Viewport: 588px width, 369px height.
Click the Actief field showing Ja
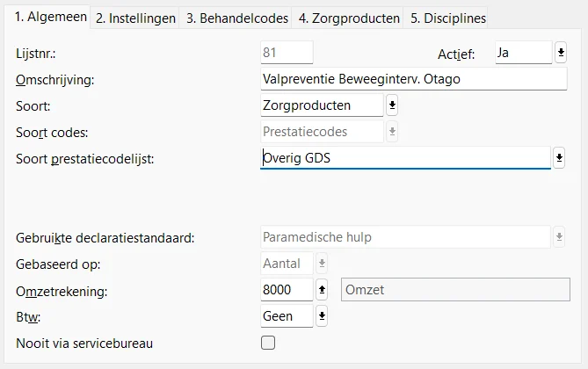point(523,53)
